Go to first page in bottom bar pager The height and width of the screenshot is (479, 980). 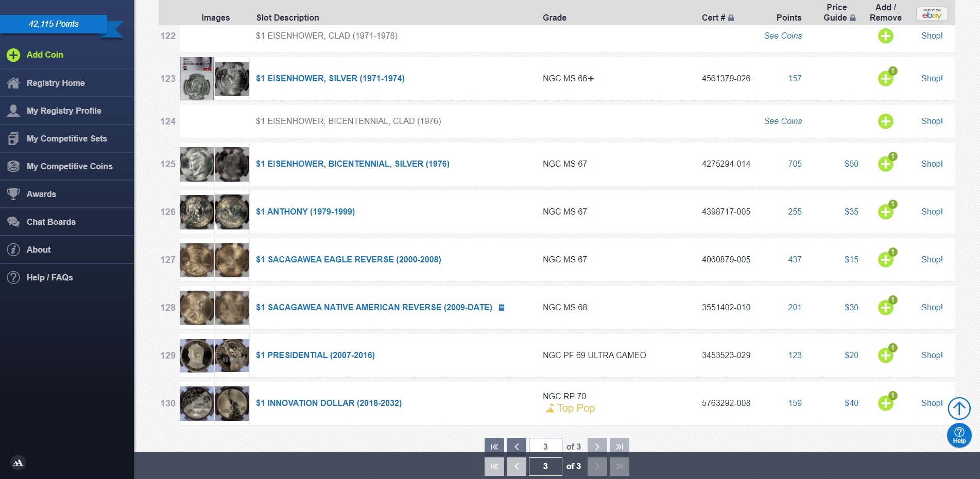tap(494, 467)
